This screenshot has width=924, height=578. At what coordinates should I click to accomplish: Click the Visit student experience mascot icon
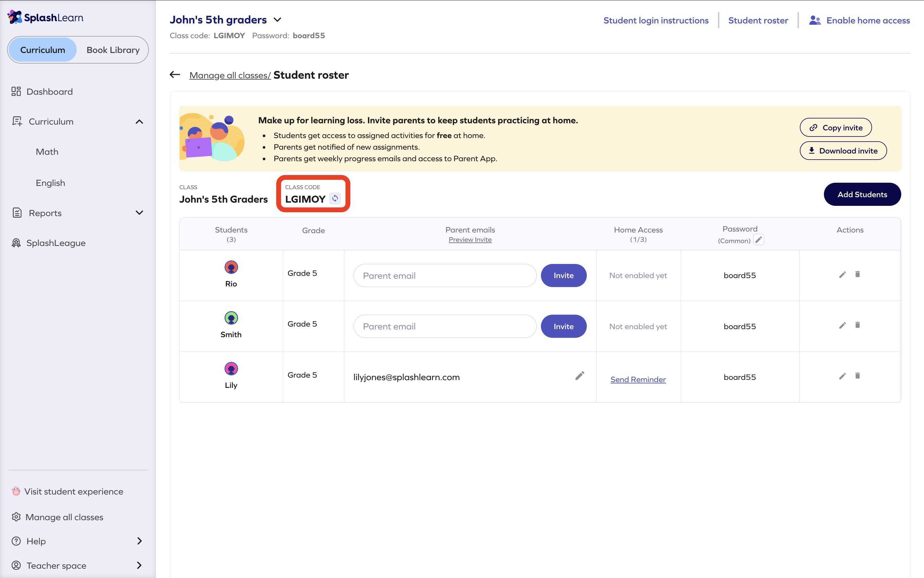click(16, 491)
